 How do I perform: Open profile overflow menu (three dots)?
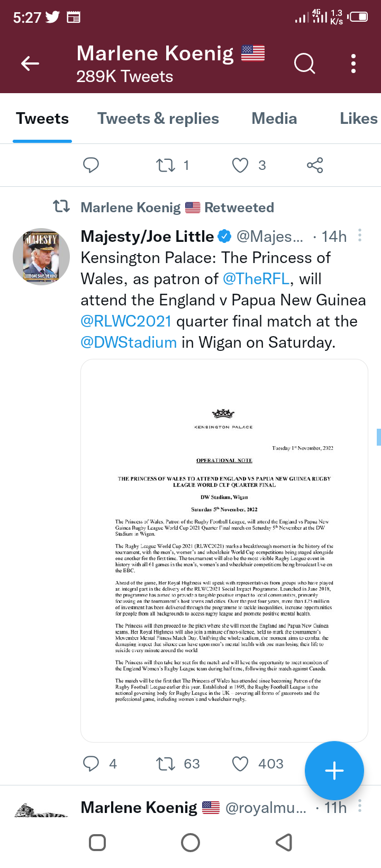353,64
